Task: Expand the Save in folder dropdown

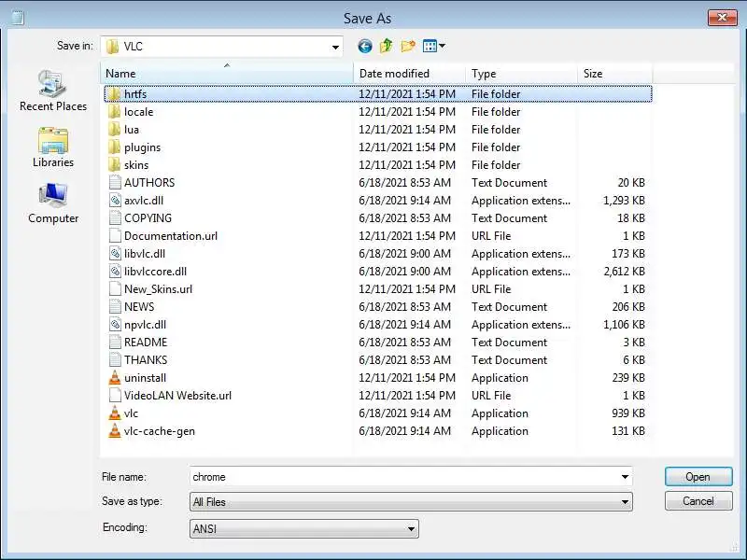Action: coord(335,47)
